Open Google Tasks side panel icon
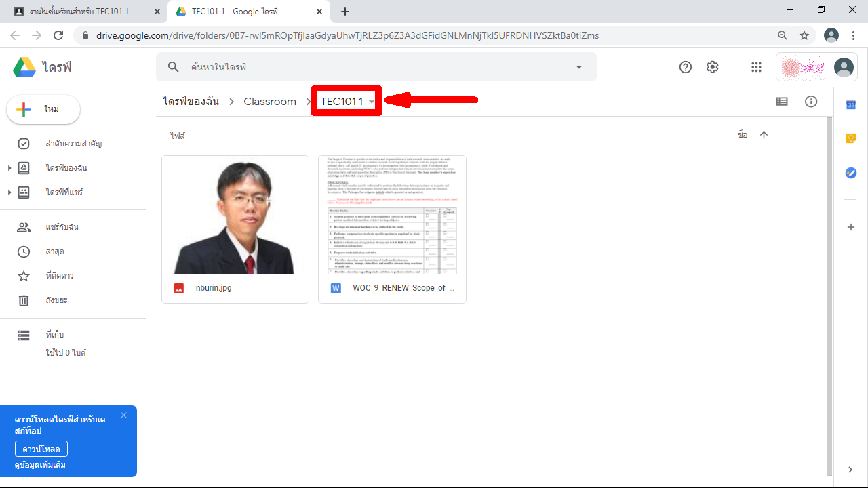This screenshot has width=868, height=488. pyautogui.click(x=851, y=173)
